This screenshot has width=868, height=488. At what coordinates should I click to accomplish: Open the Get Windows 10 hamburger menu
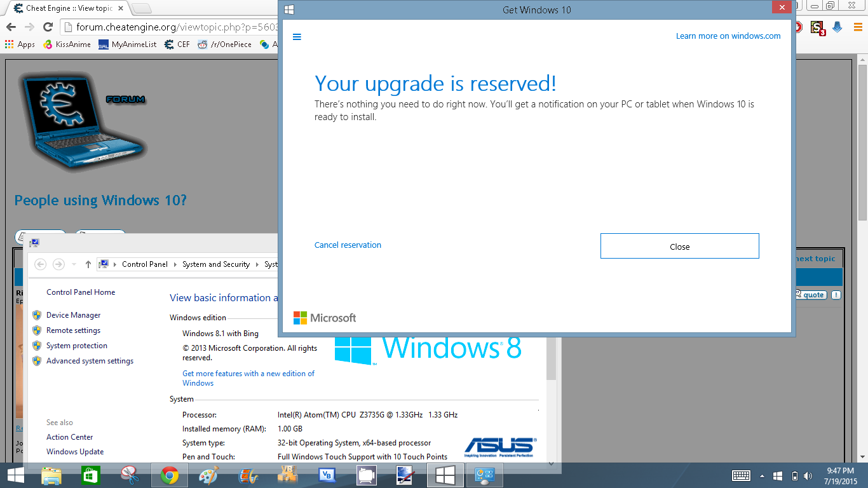[297, 37]
